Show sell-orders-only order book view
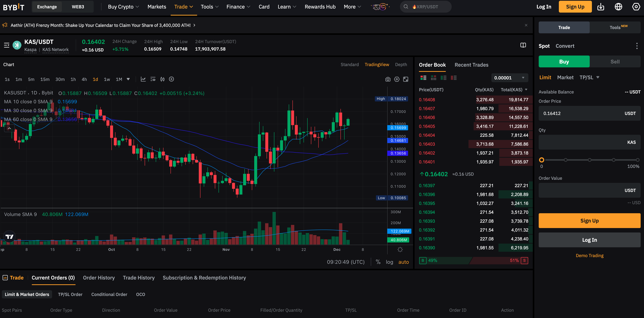 pos(454,78)
